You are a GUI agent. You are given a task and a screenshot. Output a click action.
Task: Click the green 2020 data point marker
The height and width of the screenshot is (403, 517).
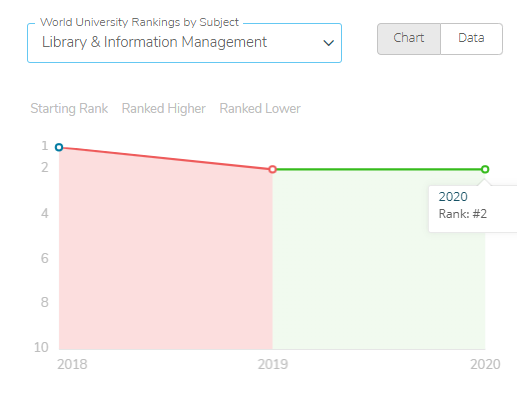click(485, 169)
